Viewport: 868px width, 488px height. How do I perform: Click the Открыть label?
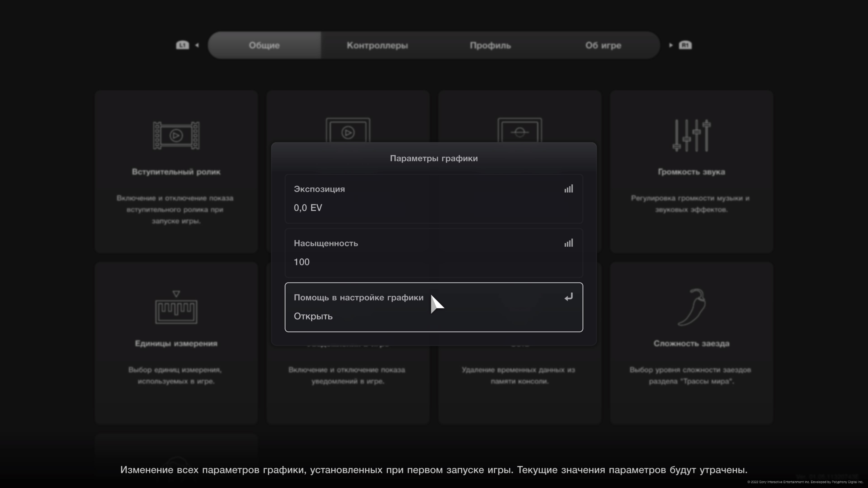tap(313, 316)
